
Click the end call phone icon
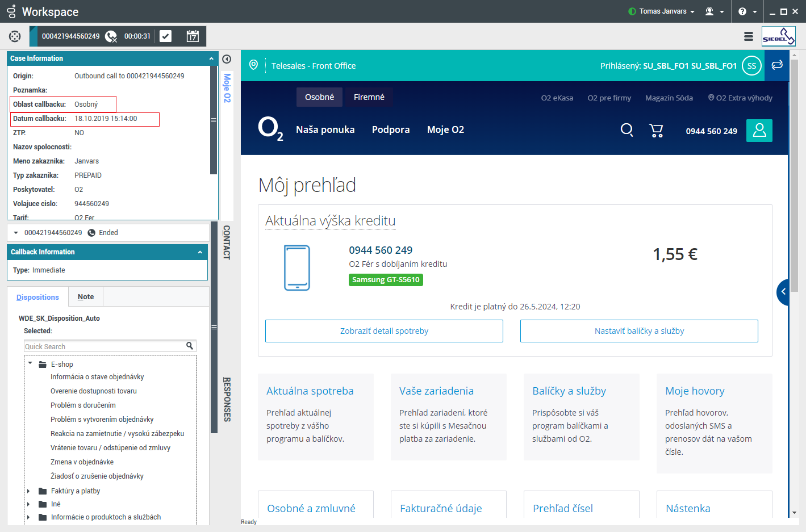click(x=111, y=36)
